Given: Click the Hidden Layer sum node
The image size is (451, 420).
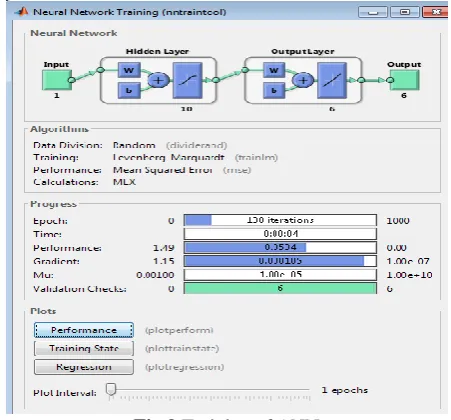Looking at the screenshot, I should point(158,80).
